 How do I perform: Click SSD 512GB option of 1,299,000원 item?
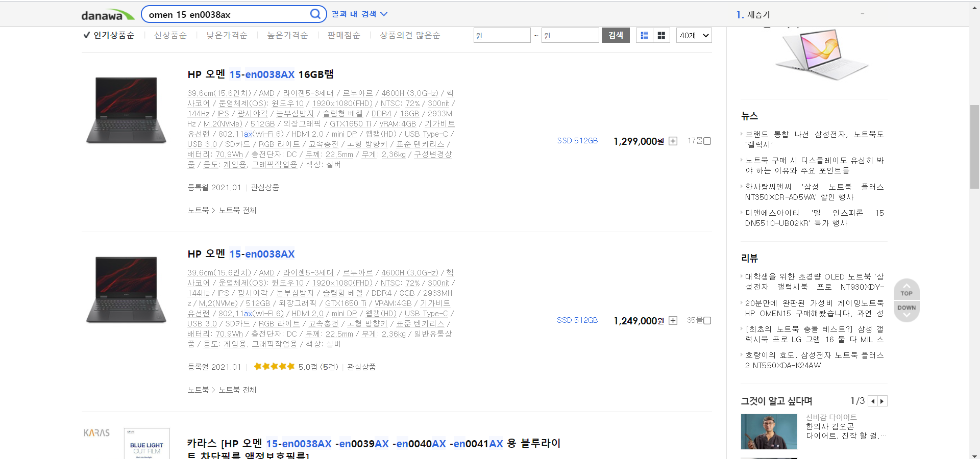point(577,141)
